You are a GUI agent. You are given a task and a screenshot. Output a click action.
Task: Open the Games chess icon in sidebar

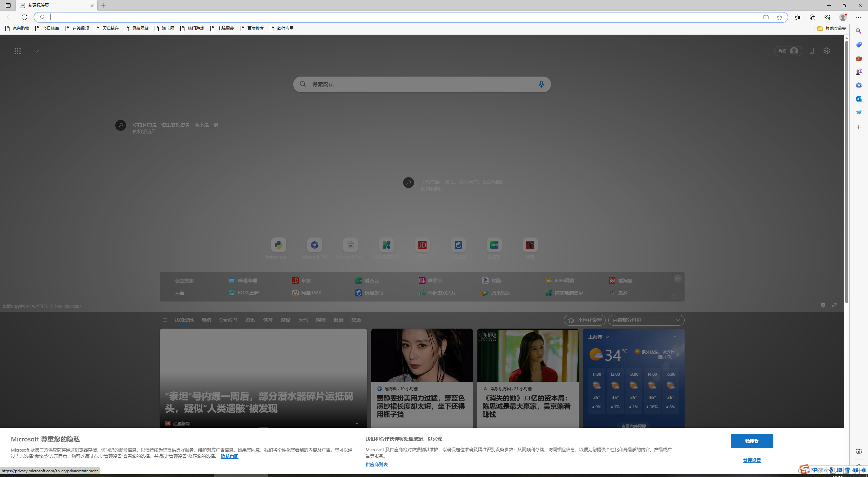pos(859,71)
